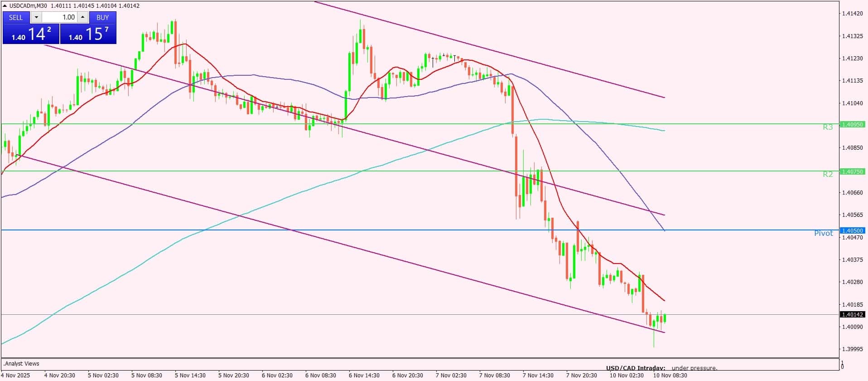Increase trade volume with the up arrow

coord(82,17)
